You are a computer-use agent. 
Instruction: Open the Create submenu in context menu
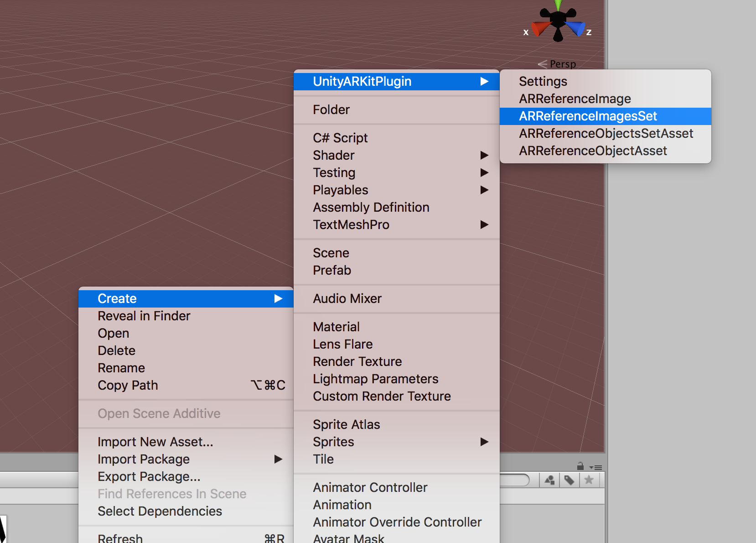pyautogui.click(x=186, y=298)
